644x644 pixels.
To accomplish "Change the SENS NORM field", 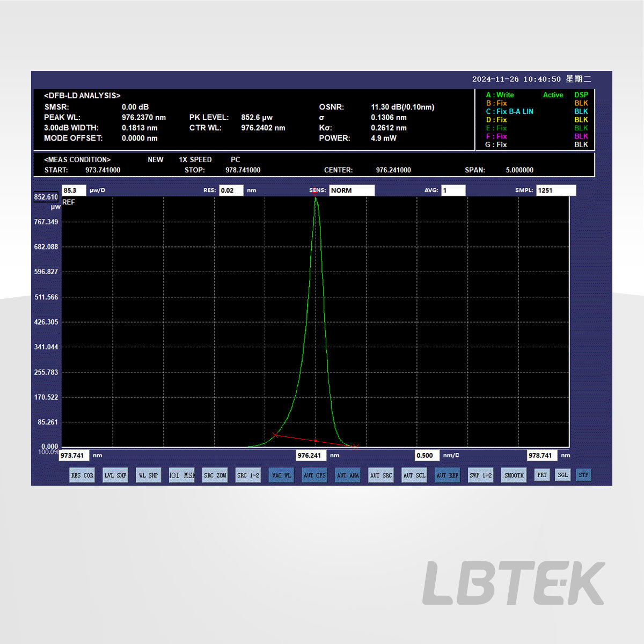I will [352, 191].
